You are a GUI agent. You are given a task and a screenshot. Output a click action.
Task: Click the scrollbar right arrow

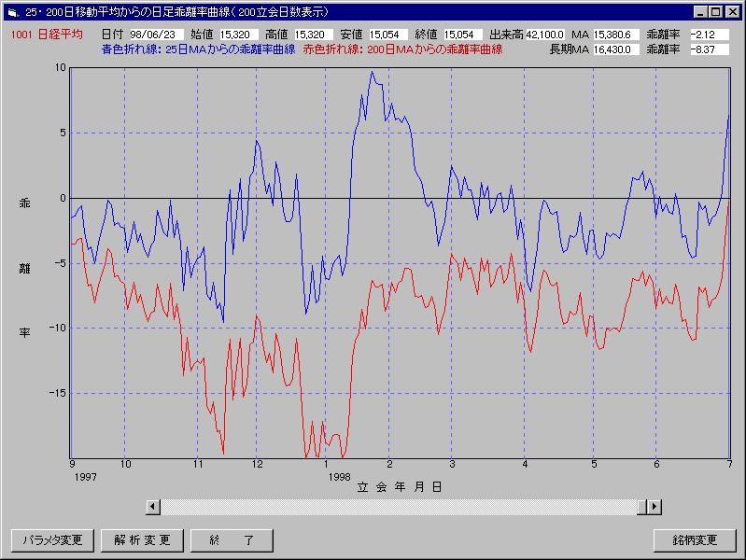[655, 506]
